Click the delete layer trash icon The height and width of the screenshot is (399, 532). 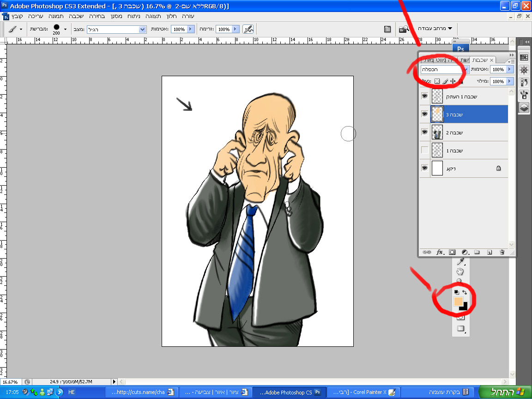tap(502, 252)
